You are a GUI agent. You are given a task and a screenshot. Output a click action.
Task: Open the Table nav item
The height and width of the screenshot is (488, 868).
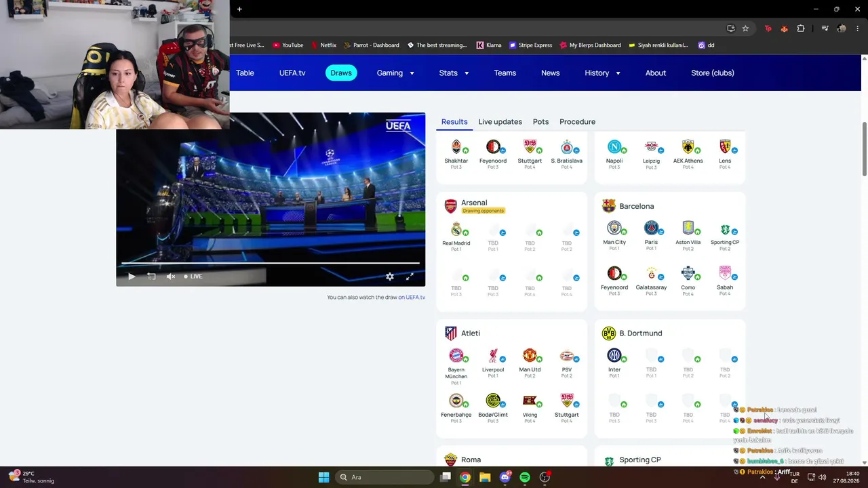(245, 73)
